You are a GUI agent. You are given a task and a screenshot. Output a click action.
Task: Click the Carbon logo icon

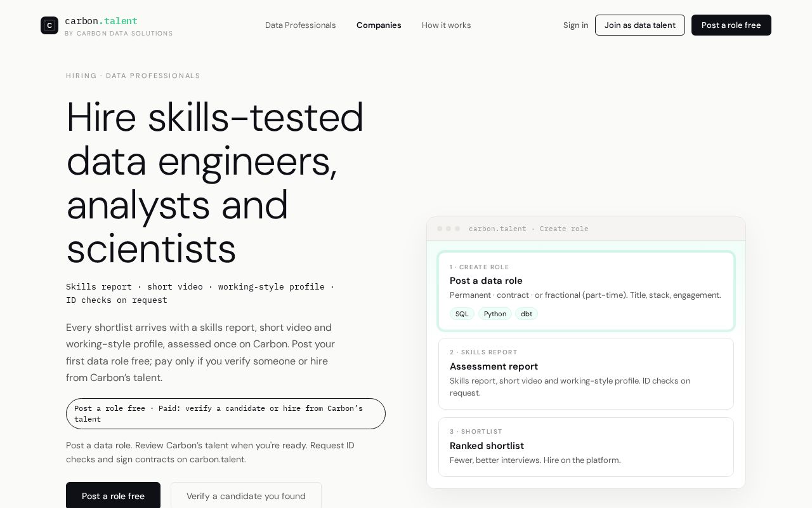point(49,25)
